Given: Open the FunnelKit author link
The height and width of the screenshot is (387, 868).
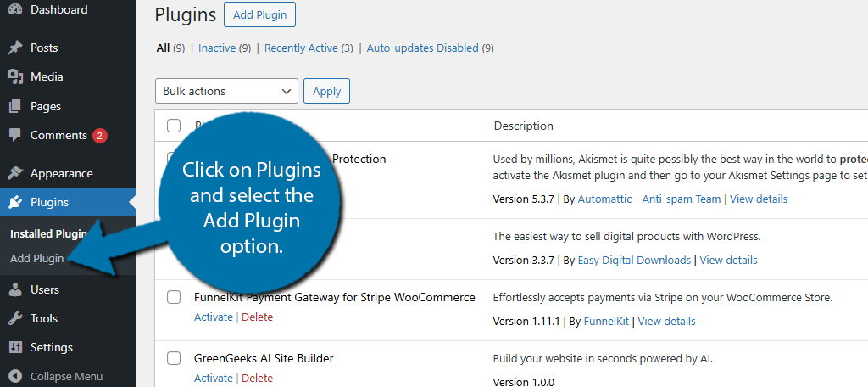Looking at the screenshot, I should pyautogui.click(x=606, y=321).
